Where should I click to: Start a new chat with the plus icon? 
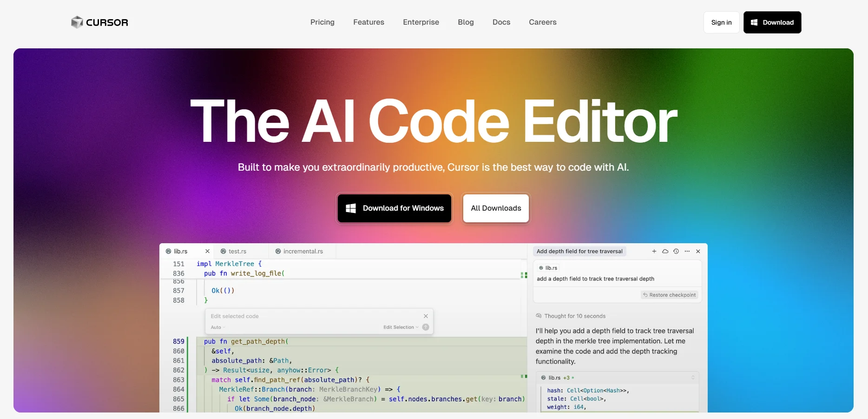pos(654,251)
